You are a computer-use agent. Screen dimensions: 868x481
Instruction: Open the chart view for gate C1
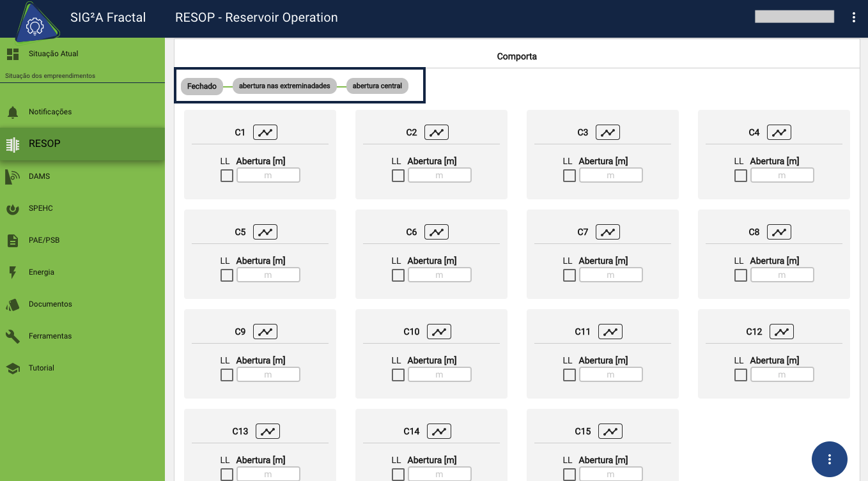click(x=265, y=132)
